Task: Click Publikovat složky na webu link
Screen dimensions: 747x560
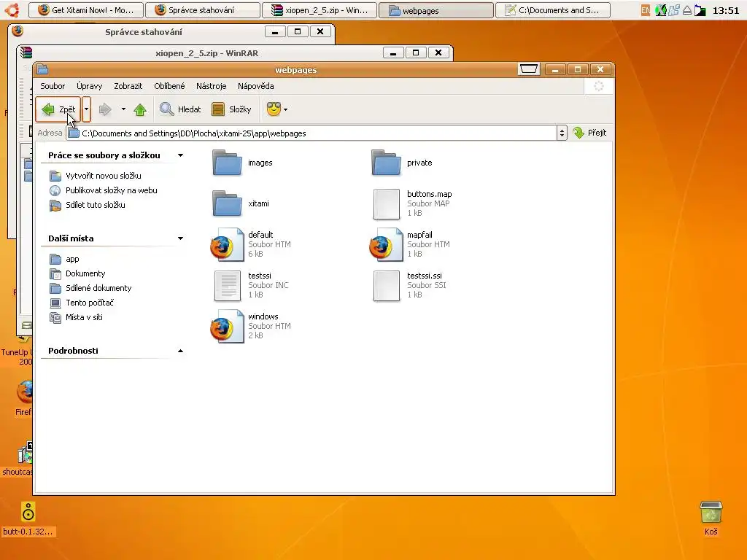Action: point(112,190)
